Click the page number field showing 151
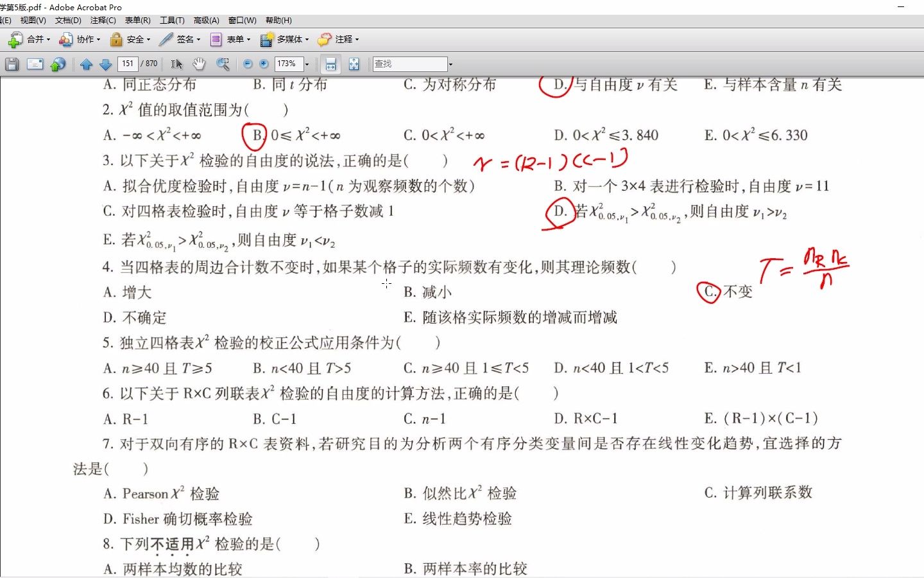Viewport: 924px width, 578px height. point(128,64)
